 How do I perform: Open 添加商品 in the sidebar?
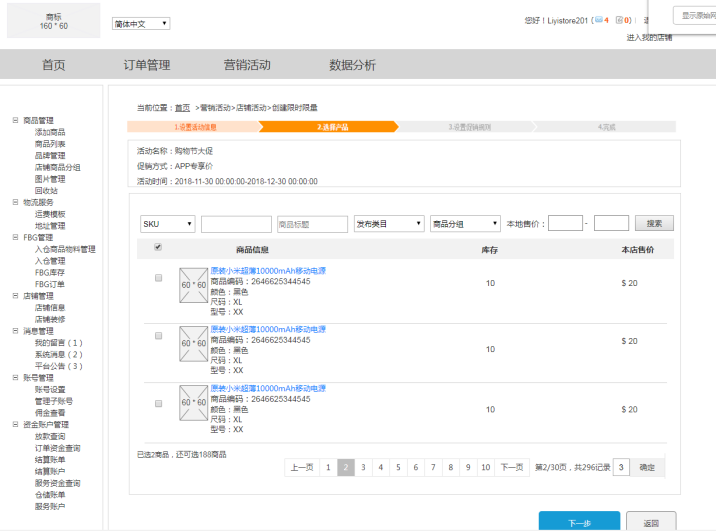(x=50, y=132)
